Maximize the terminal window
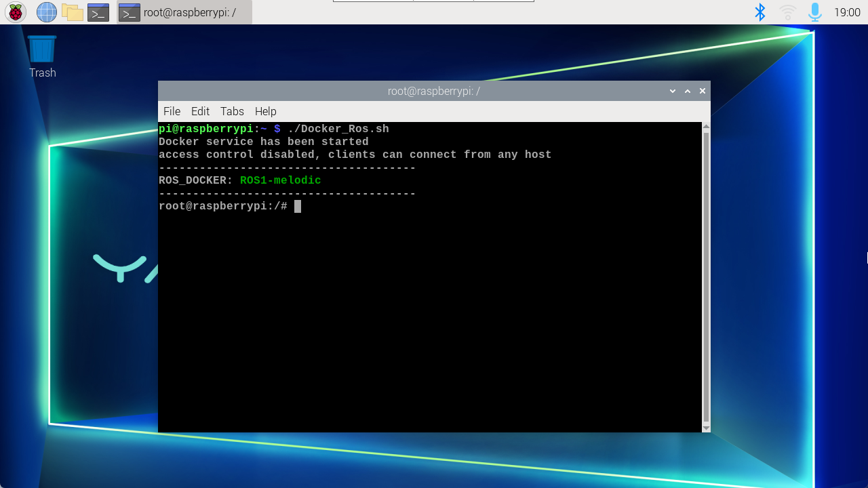The width and height of the screenshot is (868, 488). coord(688,91)
